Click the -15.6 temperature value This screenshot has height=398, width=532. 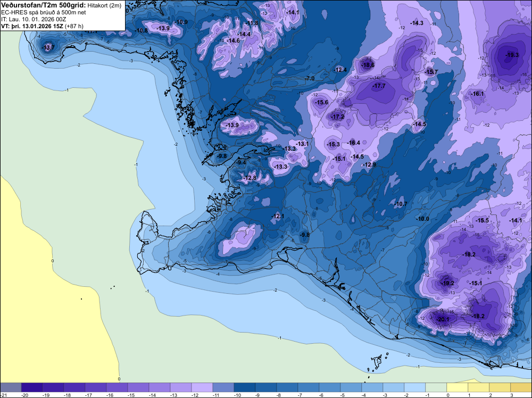point(322,102)
